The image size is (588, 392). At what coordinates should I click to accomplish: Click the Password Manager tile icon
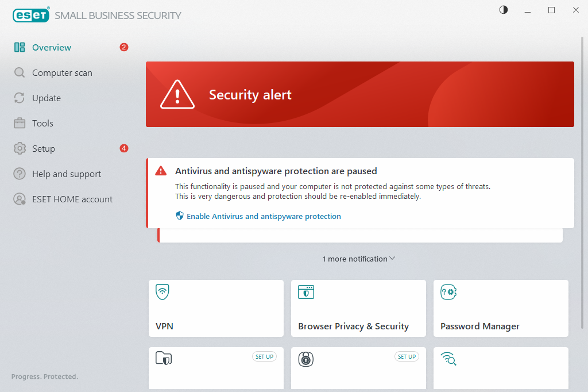pyautogui.click(x=448, y=292)
